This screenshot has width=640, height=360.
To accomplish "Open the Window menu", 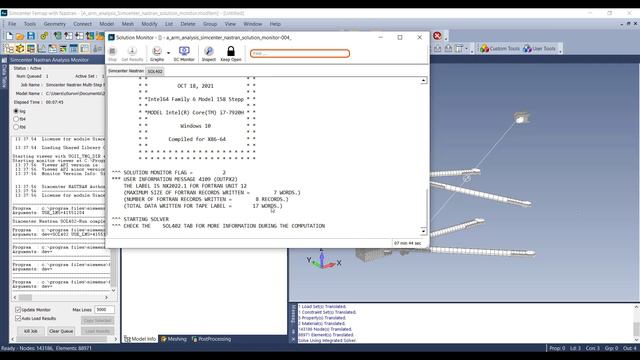I will pos(253,24).
